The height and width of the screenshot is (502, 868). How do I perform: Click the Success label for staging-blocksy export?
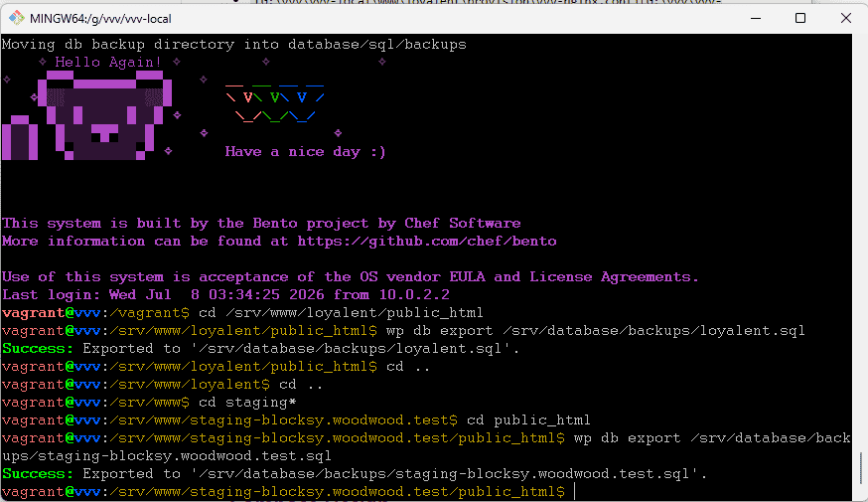point(38,474)
